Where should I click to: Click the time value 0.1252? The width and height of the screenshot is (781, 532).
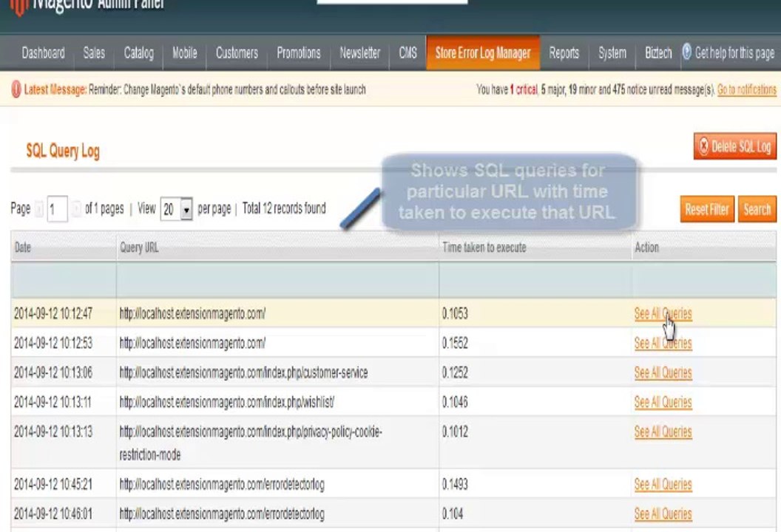[455, 372]
